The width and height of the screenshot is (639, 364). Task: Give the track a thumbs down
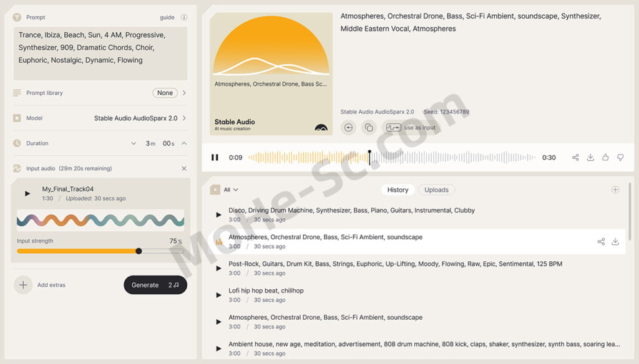coord(620,158)
